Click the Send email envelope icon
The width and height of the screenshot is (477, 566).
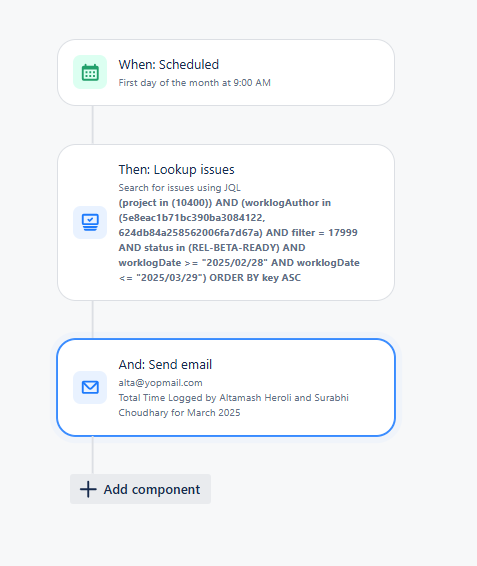click(90, 387)
